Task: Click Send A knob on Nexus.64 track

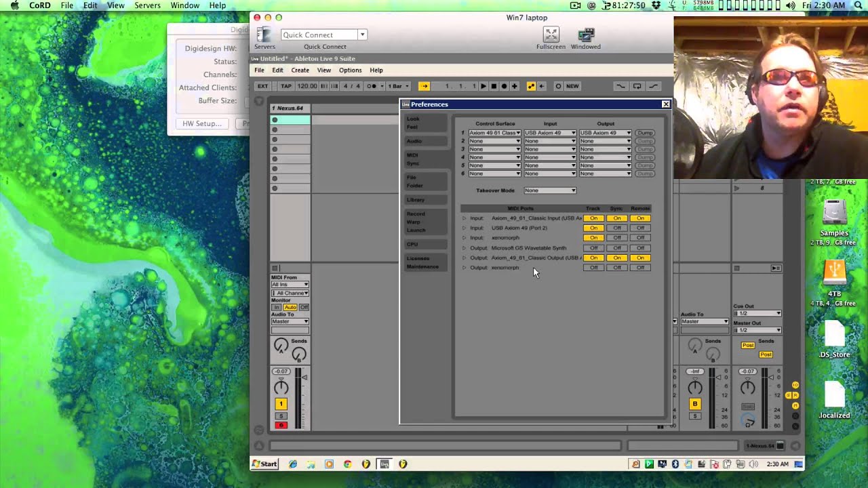Action: (x=280, y=346)
